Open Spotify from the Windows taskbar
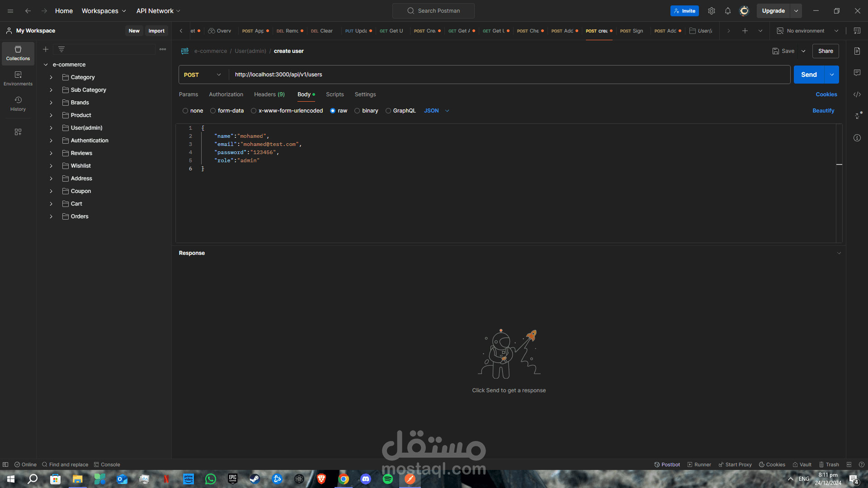Viewport: 868px width, 488px height. click(x=388, y=479)
